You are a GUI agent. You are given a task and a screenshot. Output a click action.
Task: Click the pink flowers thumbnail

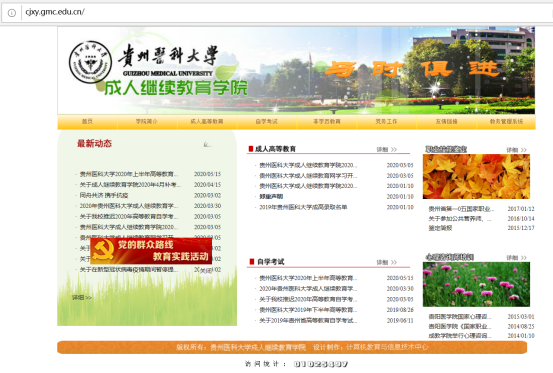(476, 284)
